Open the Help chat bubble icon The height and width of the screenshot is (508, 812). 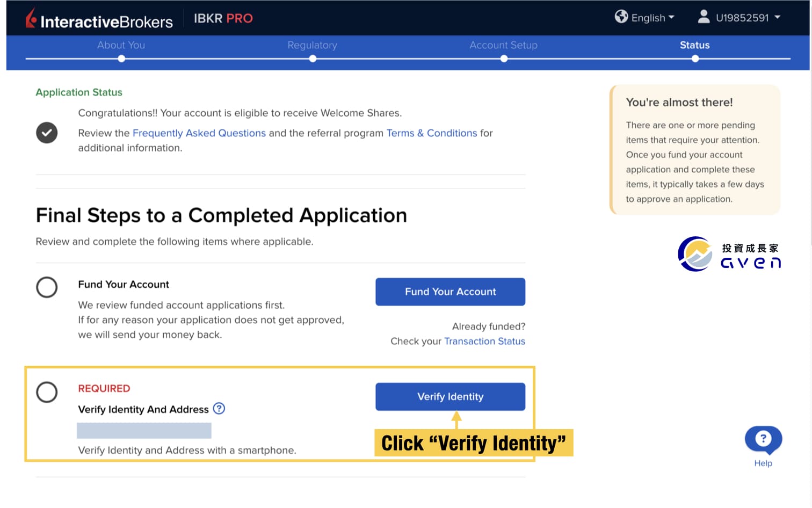click(x=763, y=440)
